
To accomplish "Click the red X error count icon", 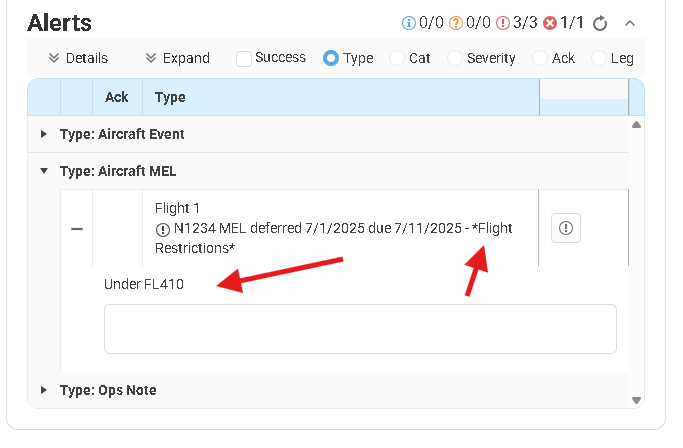I will (549, 23).
